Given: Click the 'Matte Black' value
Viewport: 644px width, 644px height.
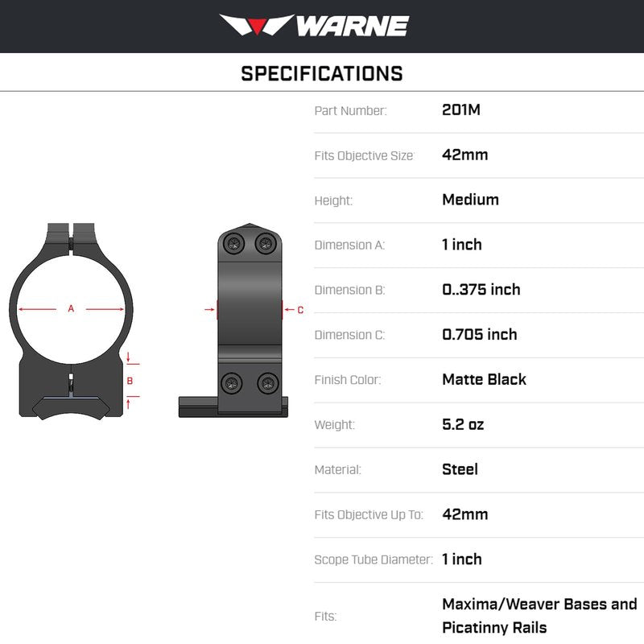Looking at the screenshot, I should tap(484, 379).
